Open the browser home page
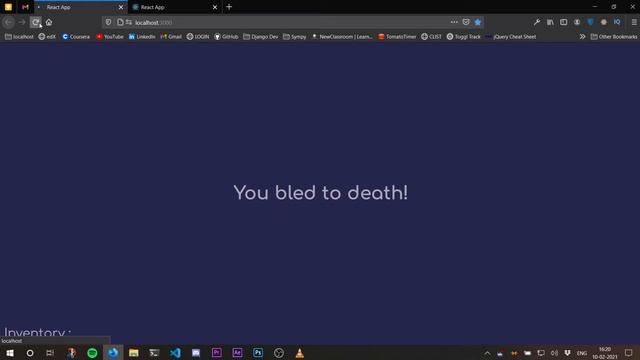 [49, 22]
